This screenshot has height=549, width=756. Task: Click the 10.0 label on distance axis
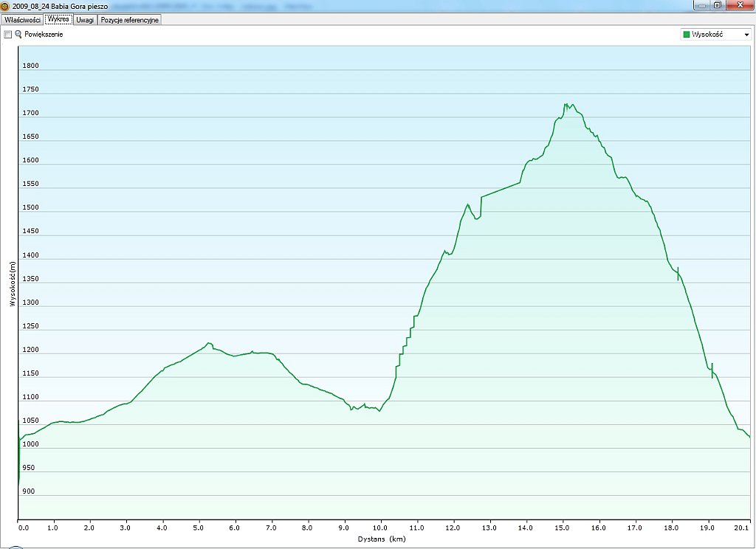coord(379,528)
